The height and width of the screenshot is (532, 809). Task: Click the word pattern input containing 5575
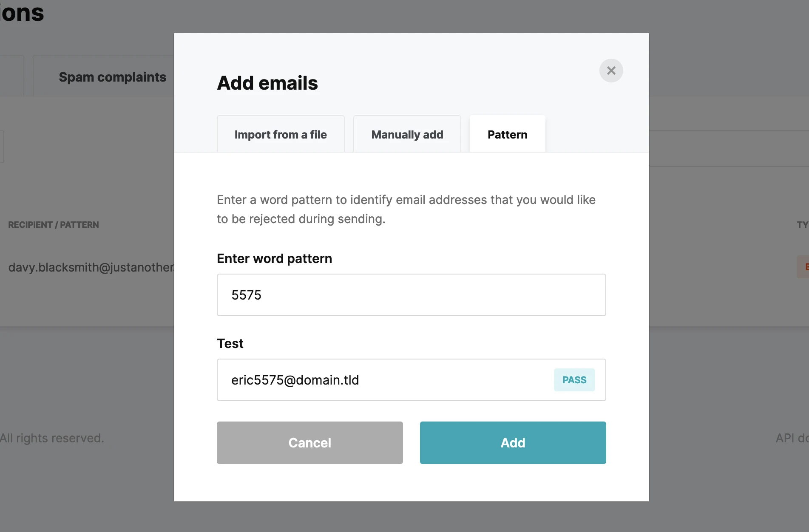(x=411, y=295)
